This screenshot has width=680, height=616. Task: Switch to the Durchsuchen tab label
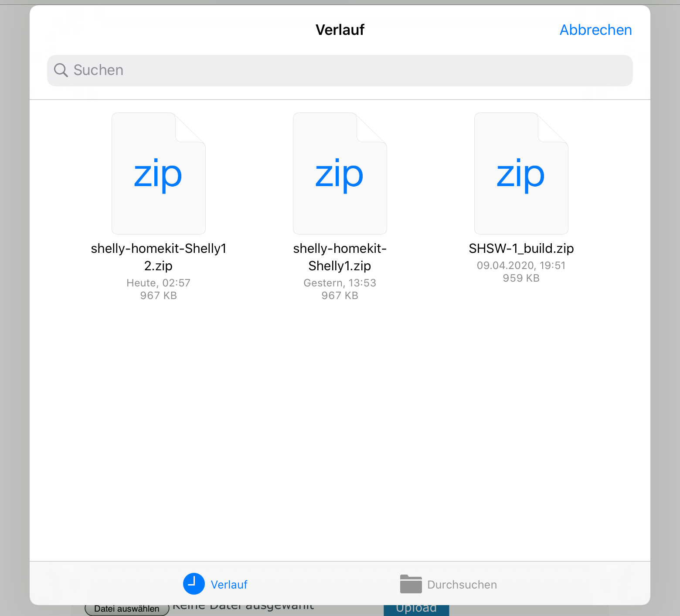pos(462,585)
